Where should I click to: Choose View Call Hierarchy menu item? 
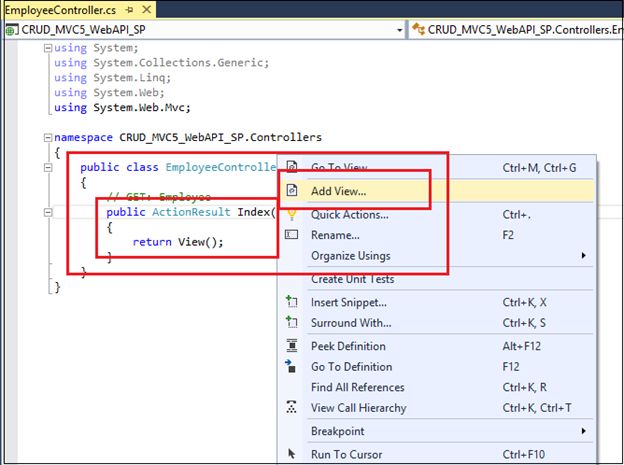click(x=437, y=408)
